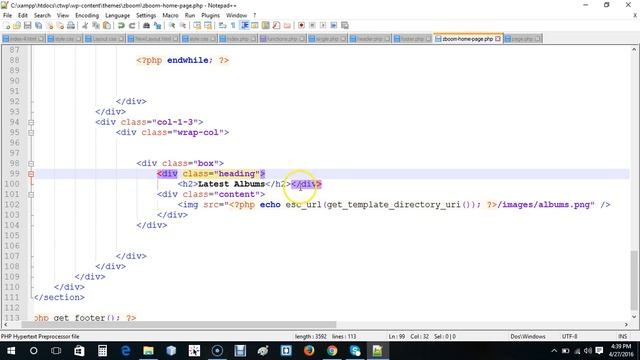This screenshot has width=640, height=360.
Task: Open the Plugins menu
Action: click(211, 15)
